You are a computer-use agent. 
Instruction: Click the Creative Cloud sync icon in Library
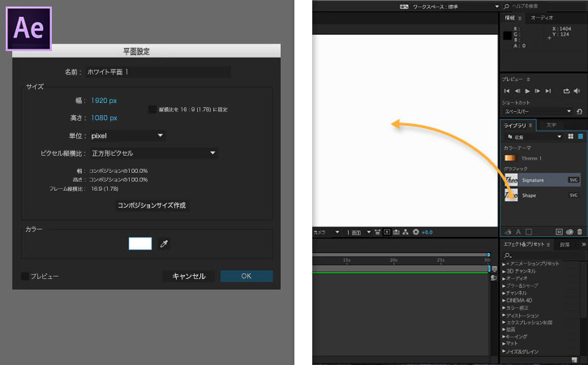(569, 232)
